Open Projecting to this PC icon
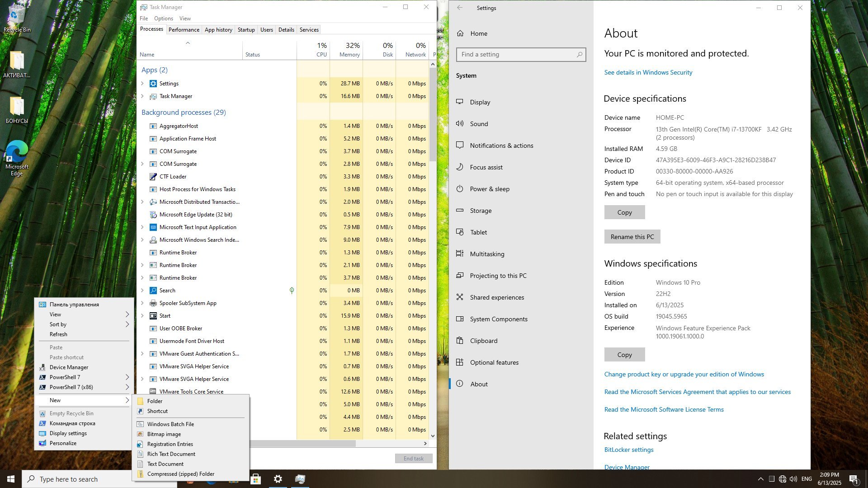The height and width of the screenshot is (488, 868). click(x=460, y=275)
